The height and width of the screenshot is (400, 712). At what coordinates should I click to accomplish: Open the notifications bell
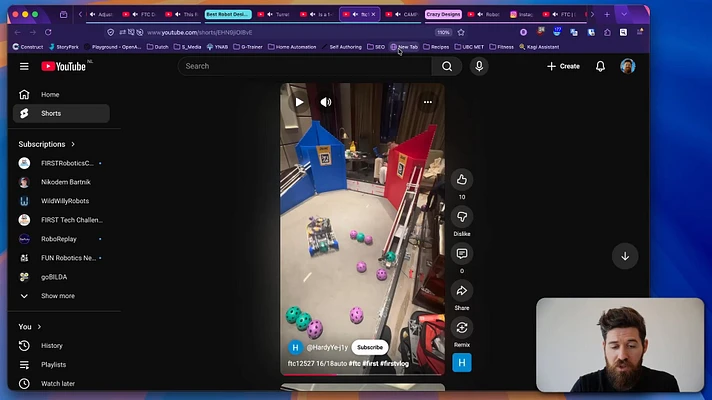600,66
